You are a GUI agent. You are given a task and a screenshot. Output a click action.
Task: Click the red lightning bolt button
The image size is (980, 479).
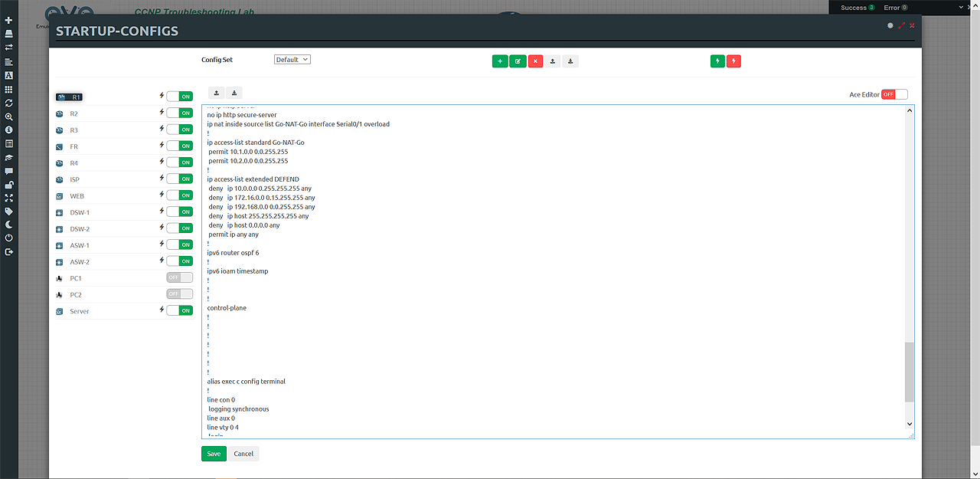pyautogui.click(x=733, y=61)
